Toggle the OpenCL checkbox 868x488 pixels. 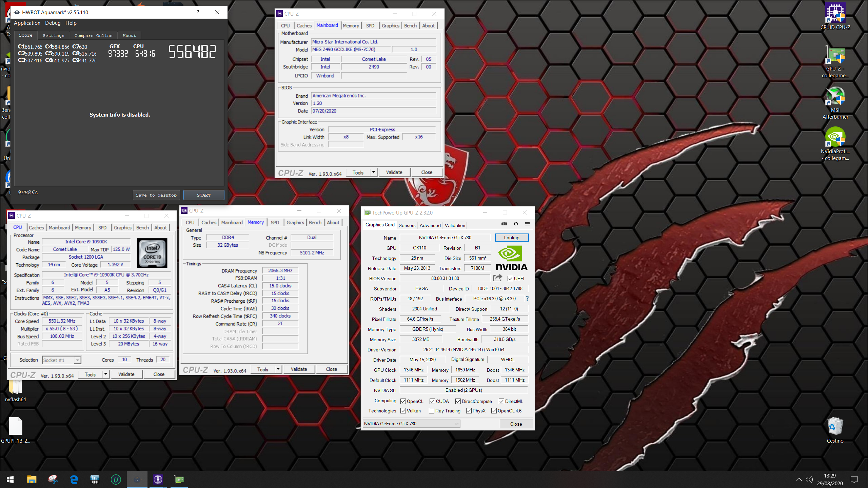pyautogui.click(x=403, y=401)
